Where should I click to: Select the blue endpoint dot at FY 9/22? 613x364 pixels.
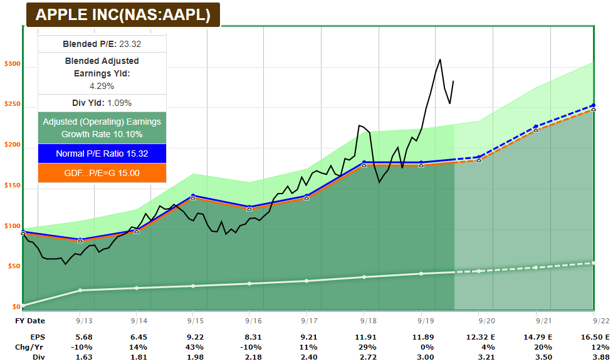[593, 105]
